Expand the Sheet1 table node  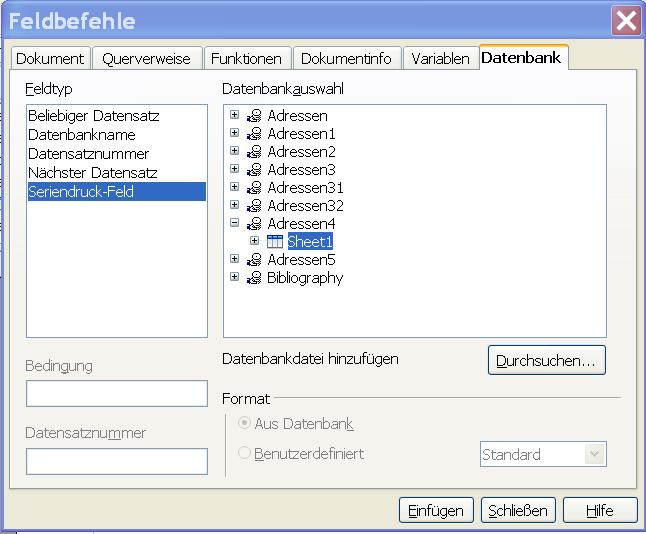pyautogui.click(x=254, y=241)
